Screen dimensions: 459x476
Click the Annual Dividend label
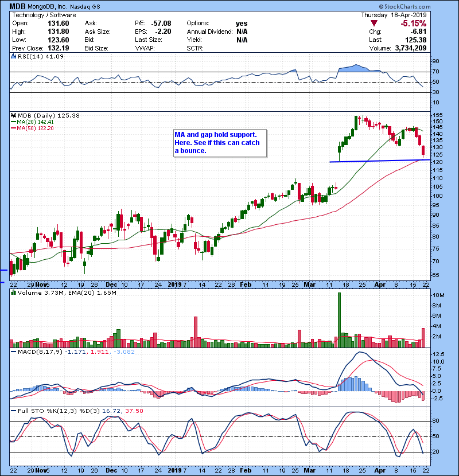[x=209, y=32]
